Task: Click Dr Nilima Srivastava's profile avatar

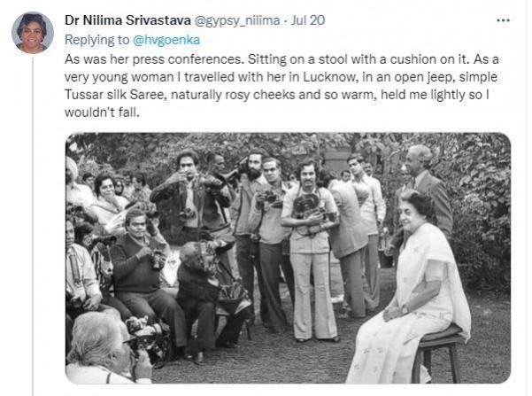Action: (32, 33)
